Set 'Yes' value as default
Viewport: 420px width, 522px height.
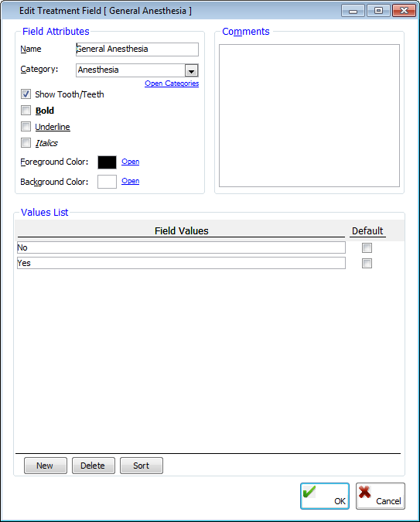point(367,264)
